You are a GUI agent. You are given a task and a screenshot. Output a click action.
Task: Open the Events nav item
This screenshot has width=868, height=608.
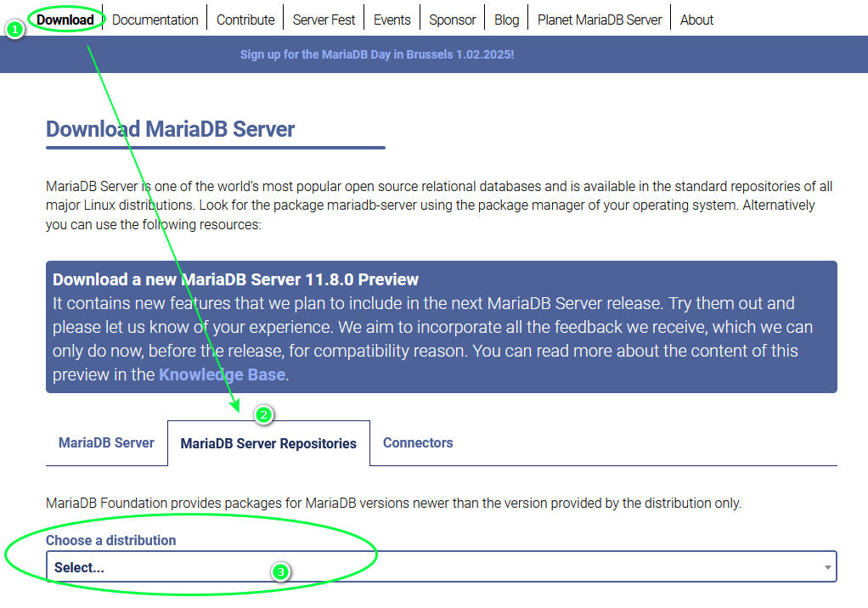coord(392,20)
